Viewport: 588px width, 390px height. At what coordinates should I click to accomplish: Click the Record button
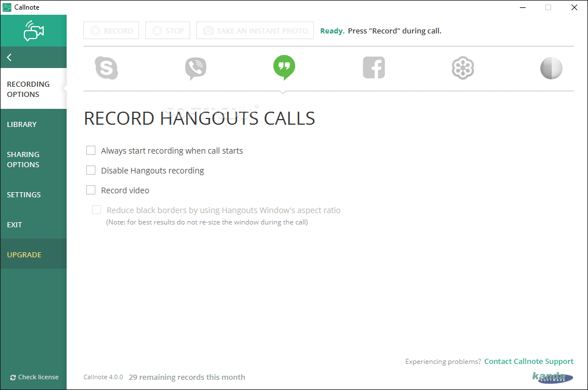tap(111, 31)
